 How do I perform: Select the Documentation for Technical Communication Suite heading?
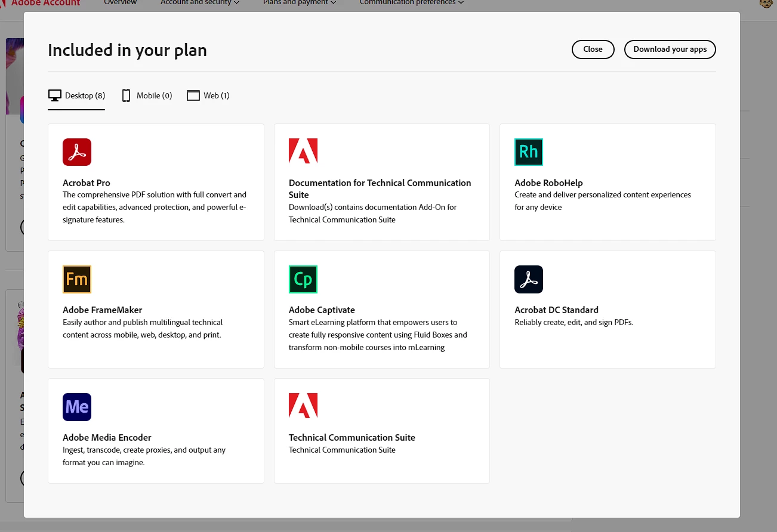(x=380, y=189)
